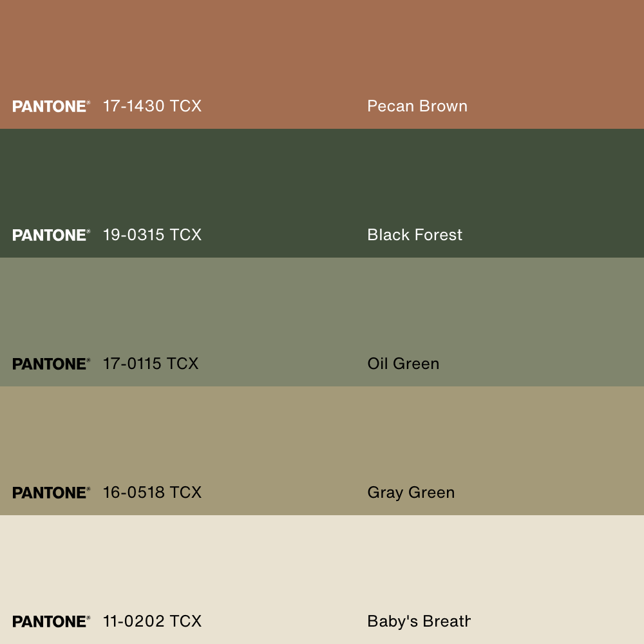Click the PANTONE logo beside 17-1430 TCX
644x644 pixels.
(51, 106)
